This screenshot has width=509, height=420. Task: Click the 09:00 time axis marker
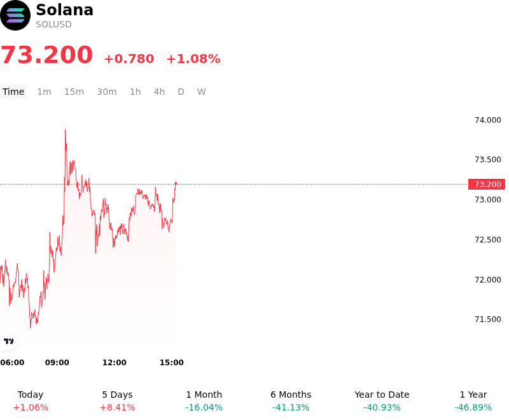pyautogui.click(x=57, y=363)
